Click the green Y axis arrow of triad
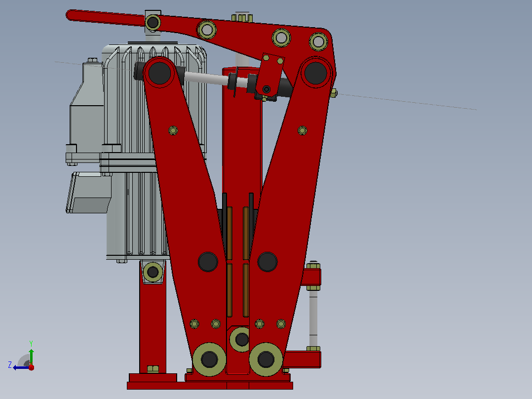 [31, 357]
